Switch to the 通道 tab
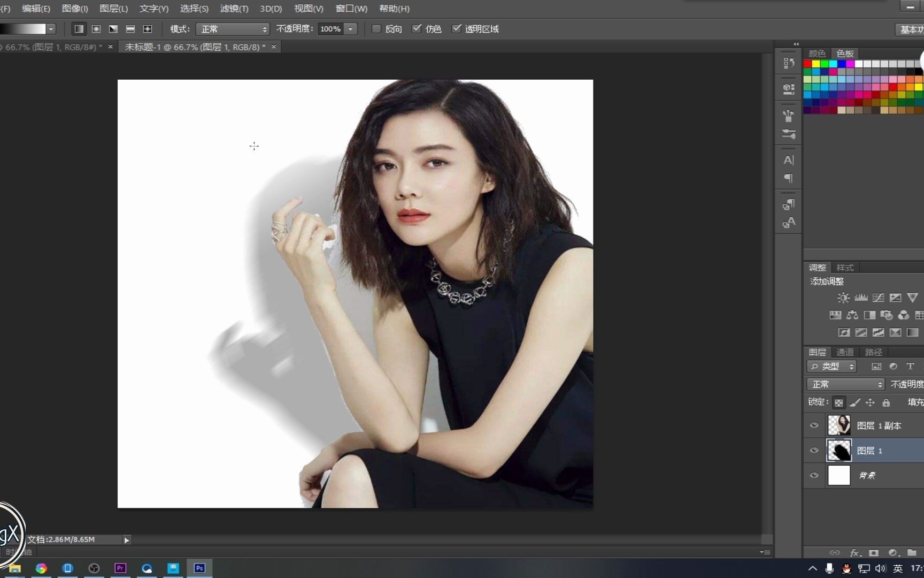Screen dimensions: 924x578 [x=845, y=352]
